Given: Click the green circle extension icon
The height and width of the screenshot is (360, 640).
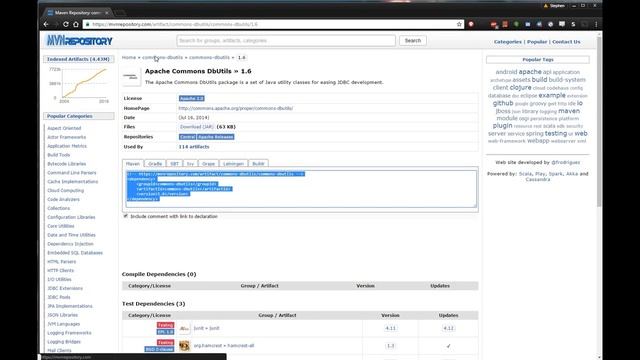Looking at the screenshot, I should (516, 24).
